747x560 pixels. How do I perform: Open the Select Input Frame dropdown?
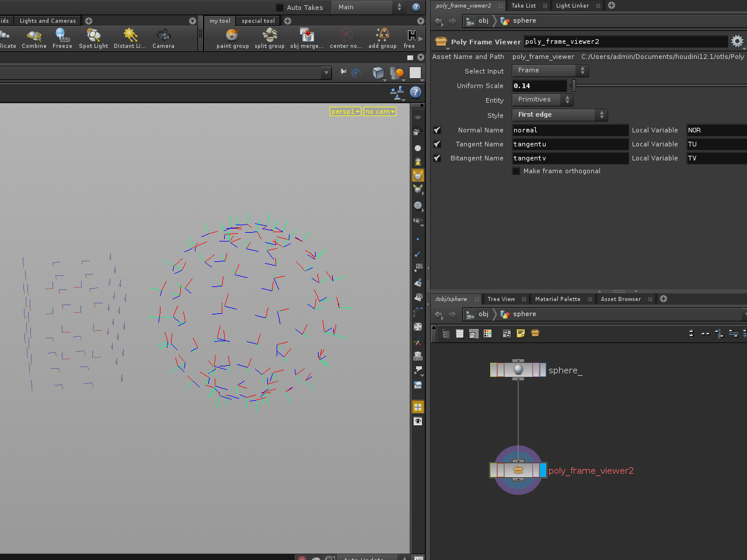(549, 71)
